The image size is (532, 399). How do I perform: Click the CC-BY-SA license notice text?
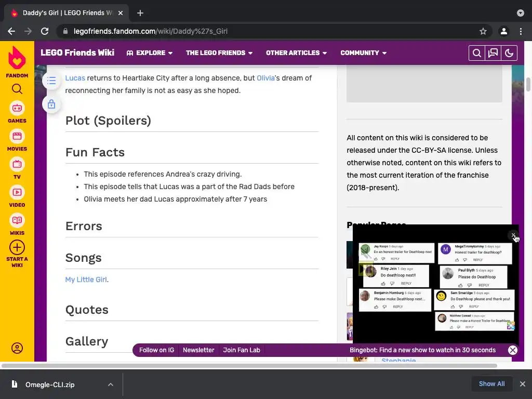(x=424, y=163)
